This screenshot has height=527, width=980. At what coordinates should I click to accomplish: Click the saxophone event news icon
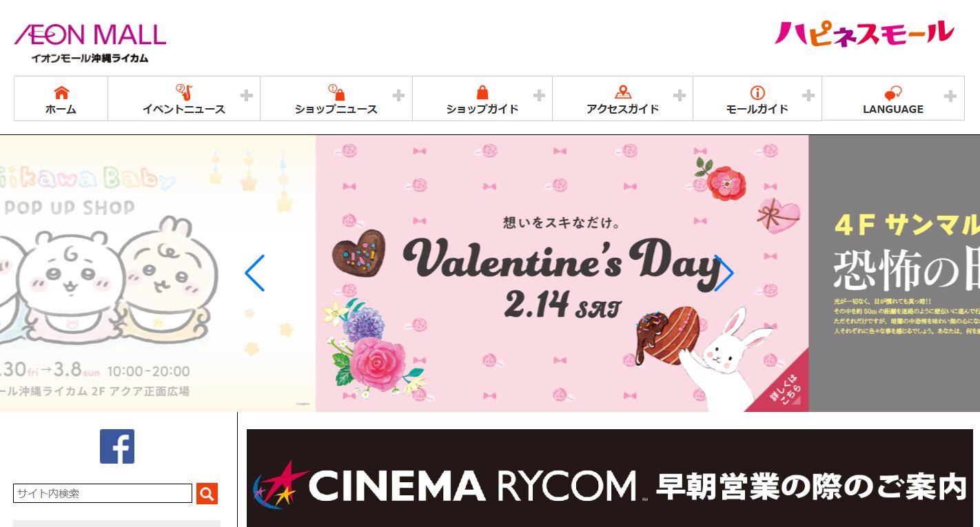point(184,92)
